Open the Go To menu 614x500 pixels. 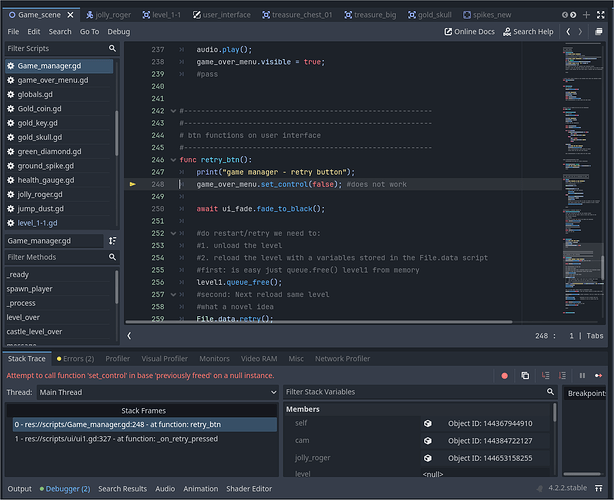(x=89, y=32)
